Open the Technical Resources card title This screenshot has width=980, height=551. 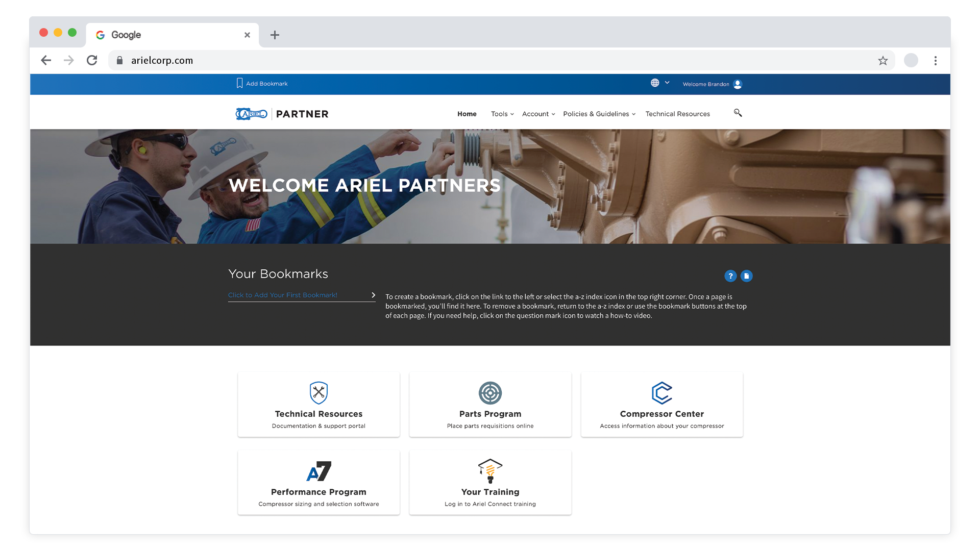[318, 414]
